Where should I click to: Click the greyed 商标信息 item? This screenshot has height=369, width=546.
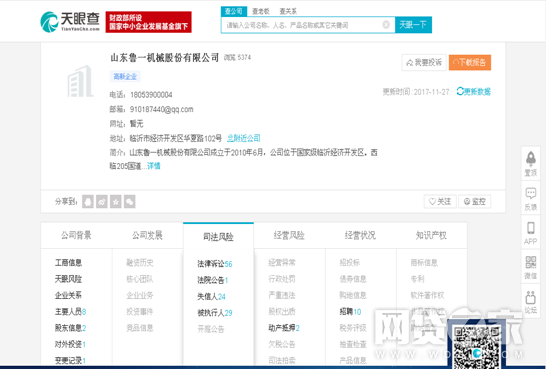[424, 262]
